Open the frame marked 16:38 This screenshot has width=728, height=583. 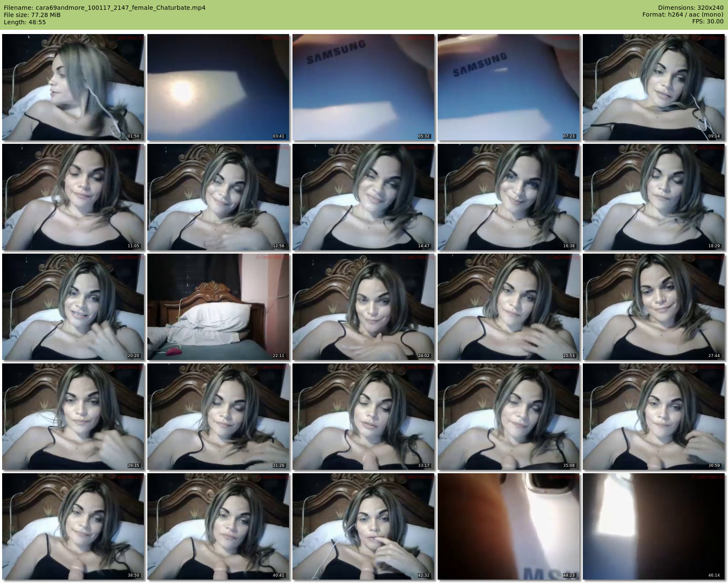coord(508,197)
